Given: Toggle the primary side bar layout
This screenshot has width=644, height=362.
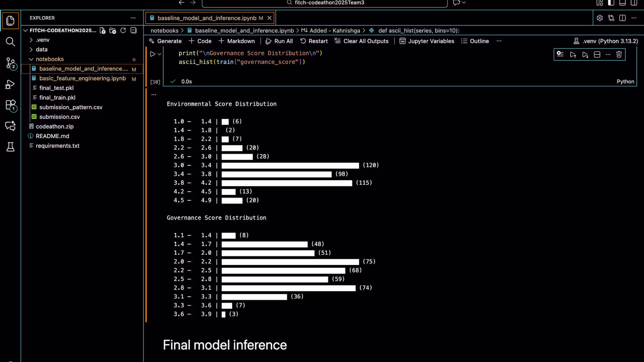Looking at the screenshot, I should pos(611,3).
